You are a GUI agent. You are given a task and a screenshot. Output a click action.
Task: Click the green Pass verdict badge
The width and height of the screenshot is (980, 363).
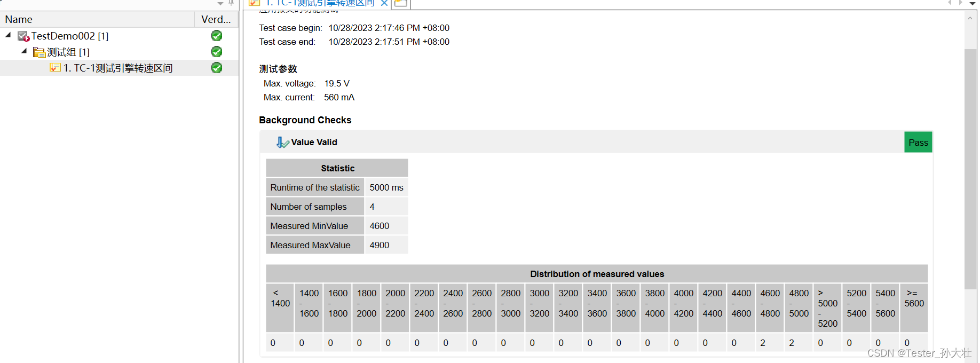918,143
